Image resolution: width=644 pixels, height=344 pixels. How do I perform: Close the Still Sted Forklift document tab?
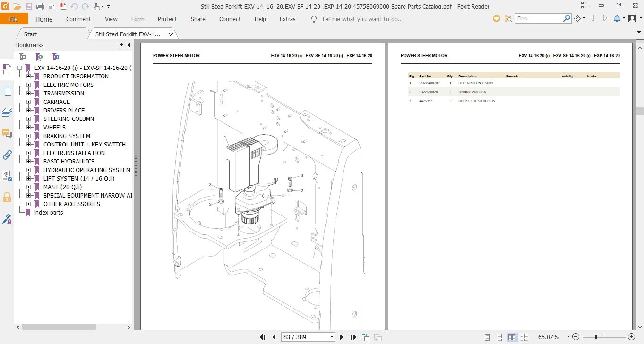[x=171, y=34]
